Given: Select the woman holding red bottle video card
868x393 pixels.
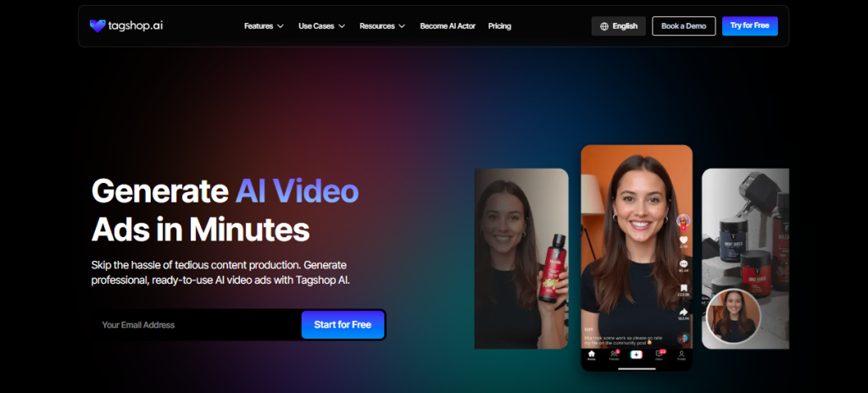Looking at the screenshot, I should click(521, 258).
